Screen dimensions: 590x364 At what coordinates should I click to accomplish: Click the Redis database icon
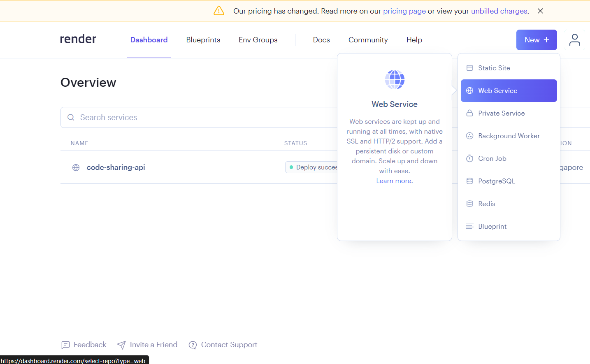point(469,204)
